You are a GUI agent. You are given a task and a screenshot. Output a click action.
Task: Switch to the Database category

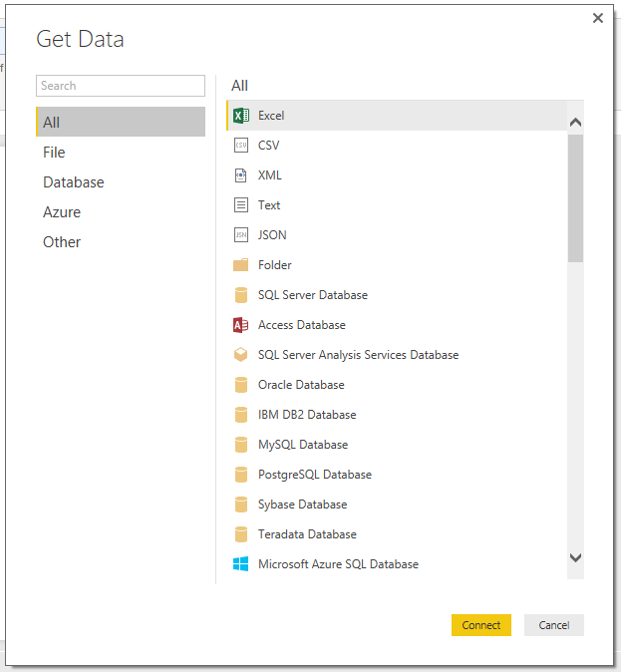[x=73, y=182]
